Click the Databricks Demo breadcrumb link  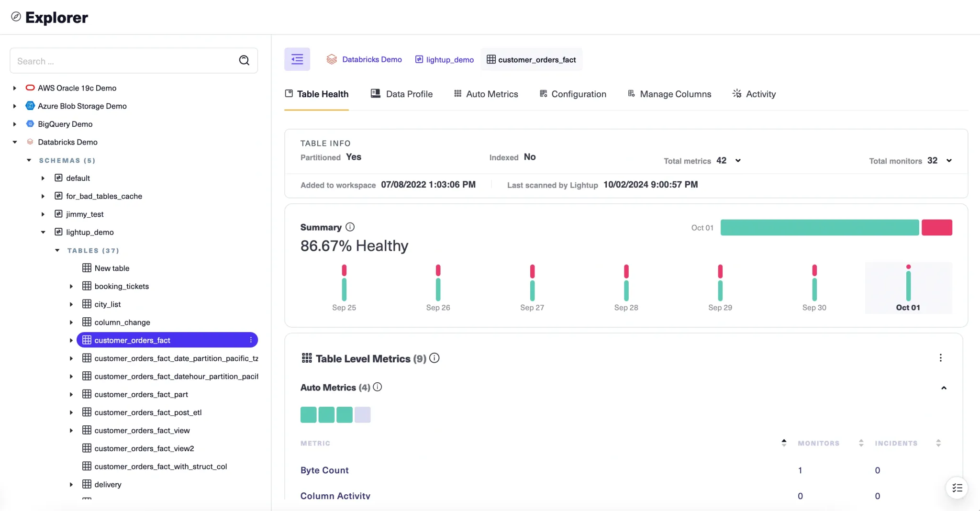point(372,59)
